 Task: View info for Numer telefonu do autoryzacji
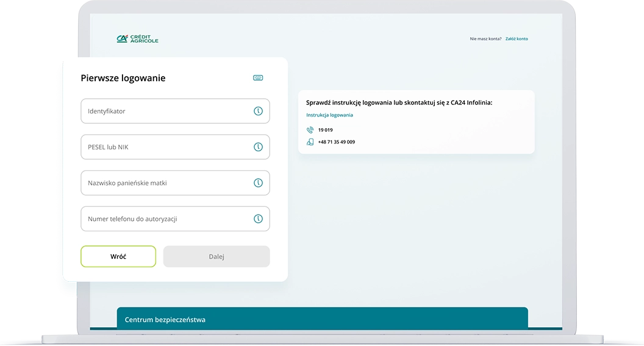click(258, 218)
